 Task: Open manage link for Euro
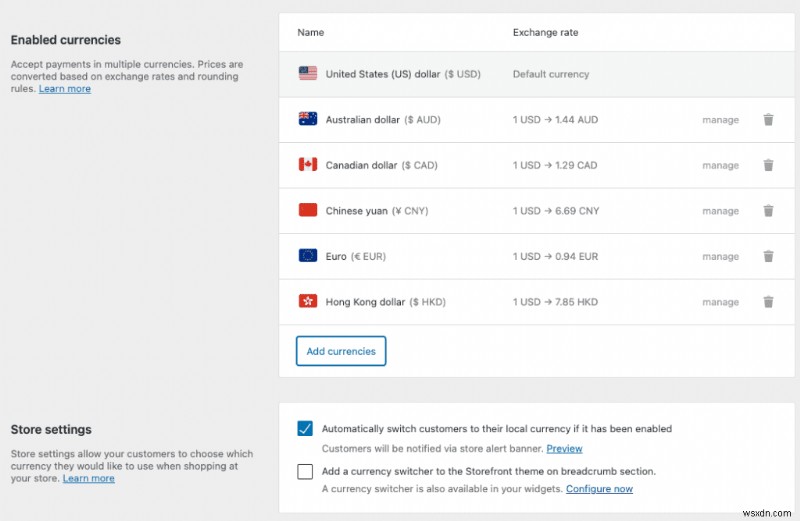click(720, 257)
